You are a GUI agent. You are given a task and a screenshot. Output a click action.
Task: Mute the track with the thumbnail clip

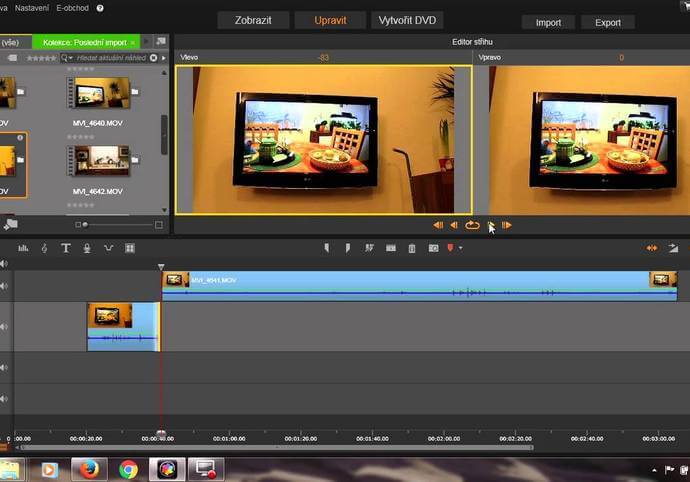pos(4,327)
